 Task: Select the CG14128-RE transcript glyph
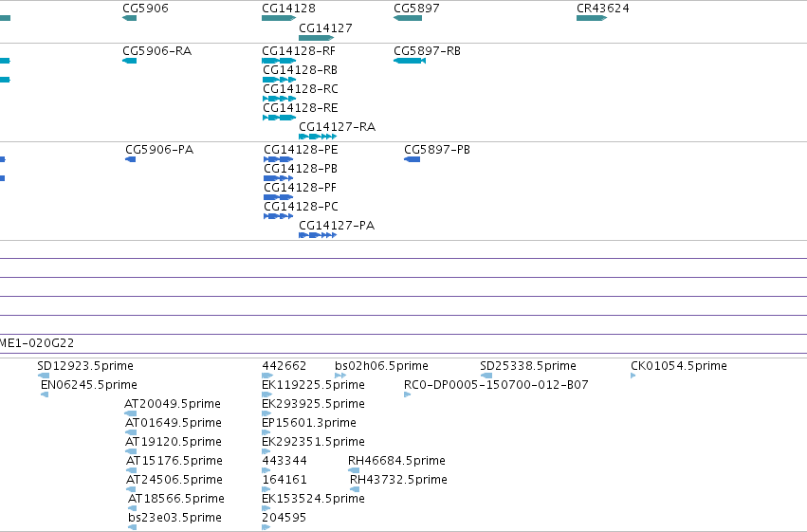pos(280,118)
